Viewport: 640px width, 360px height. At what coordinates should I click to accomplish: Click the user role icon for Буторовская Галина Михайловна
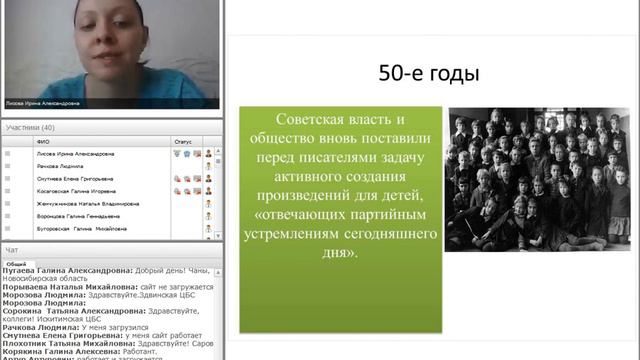pyautogui.click(x=209, y=229)
